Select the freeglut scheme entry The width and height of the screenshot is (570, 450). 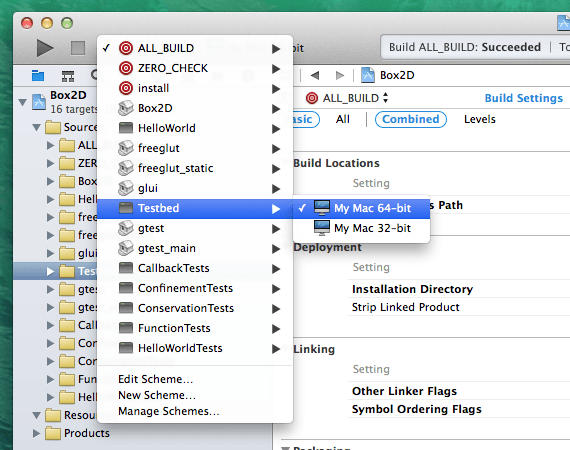pyautogui.click(x=195, y=148)
